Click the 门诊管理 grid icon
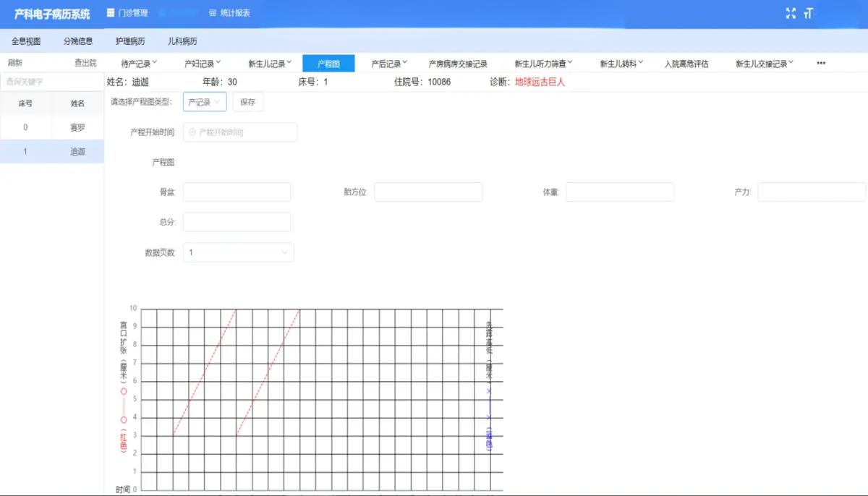 coord(110,13)
